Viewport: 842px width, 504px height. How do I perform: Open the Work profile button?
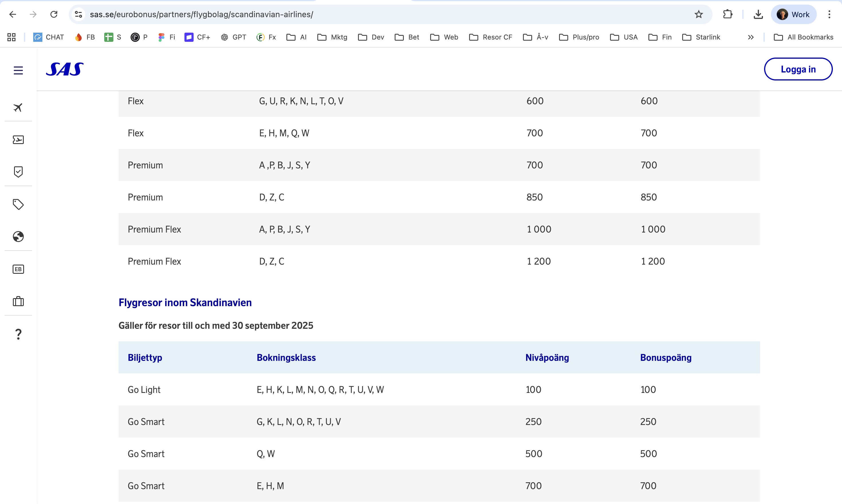[x=793, y=14]
